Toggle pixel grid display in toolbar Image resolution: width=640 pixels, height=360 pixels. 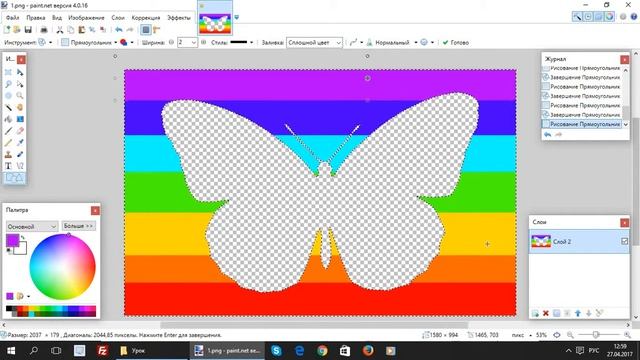coord(146,30)
